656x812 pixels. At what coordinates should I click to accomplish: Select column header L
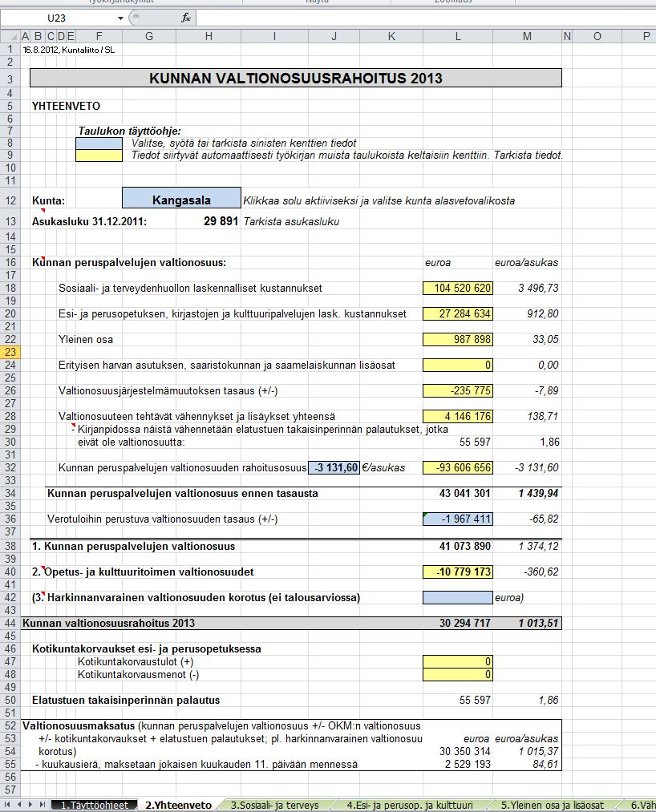[x=458, y=36]
